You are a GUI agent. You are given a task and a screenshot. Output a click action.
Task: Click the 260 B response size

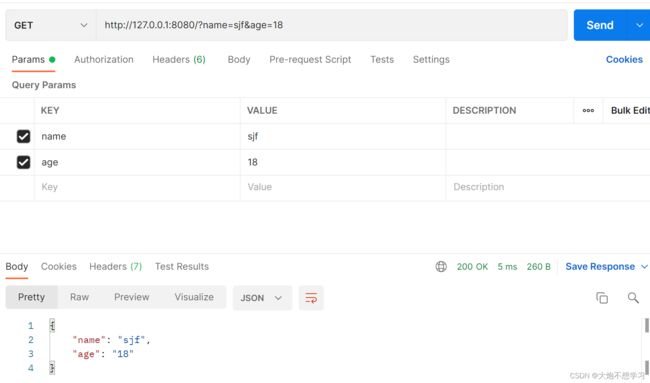538,267
